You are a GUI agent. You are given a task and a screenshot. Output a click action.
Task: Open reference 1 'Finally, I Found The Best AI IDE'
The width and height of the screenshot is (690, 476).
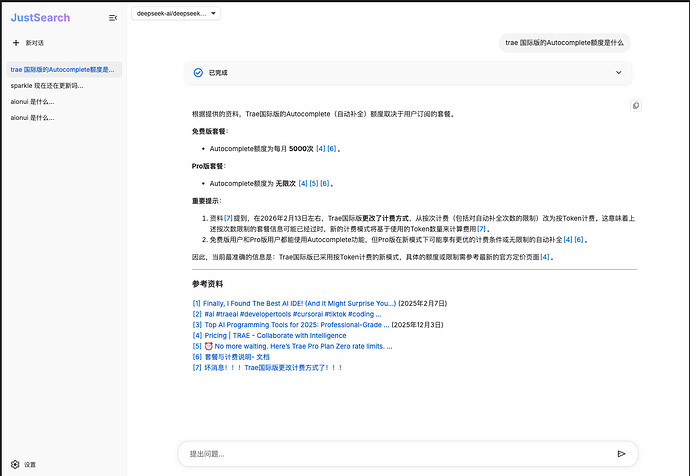point(294,303)
